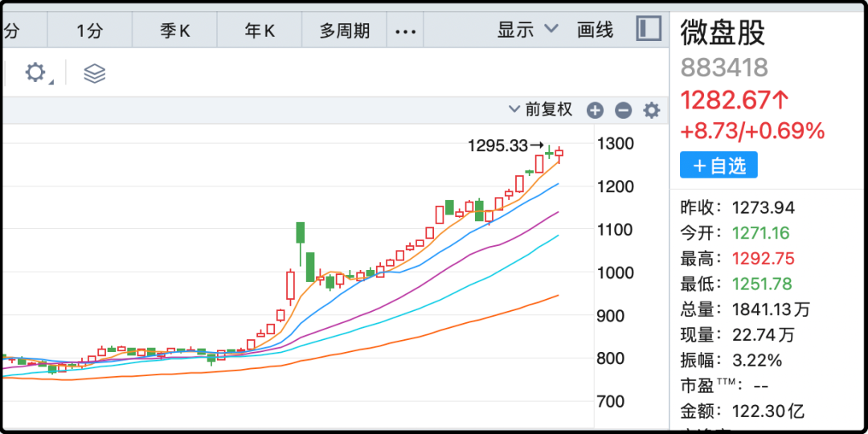Screen dimensions: 868x434
Task: Click the 1295.33 high price marker
Action: coord(498,145)
